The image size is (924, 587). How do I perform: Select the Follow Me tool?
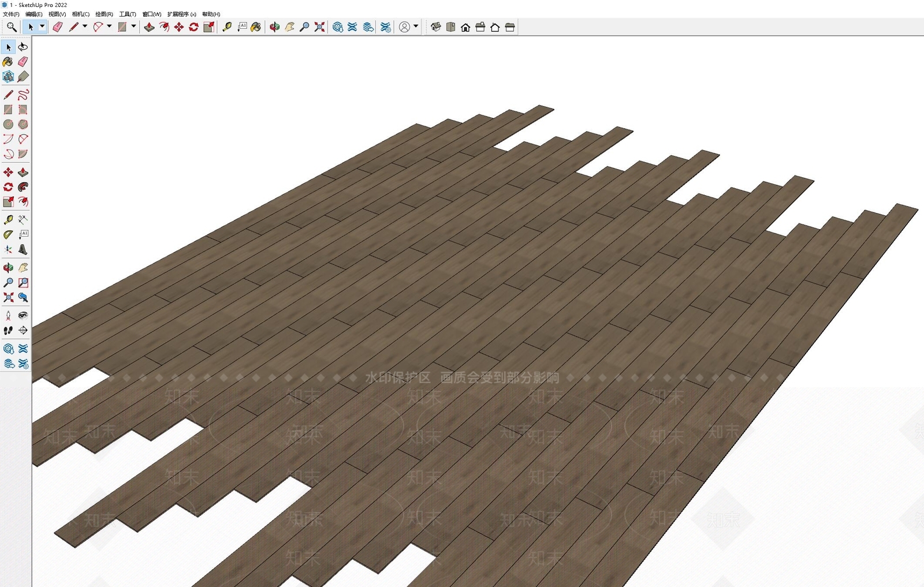[x=23, y=187]
